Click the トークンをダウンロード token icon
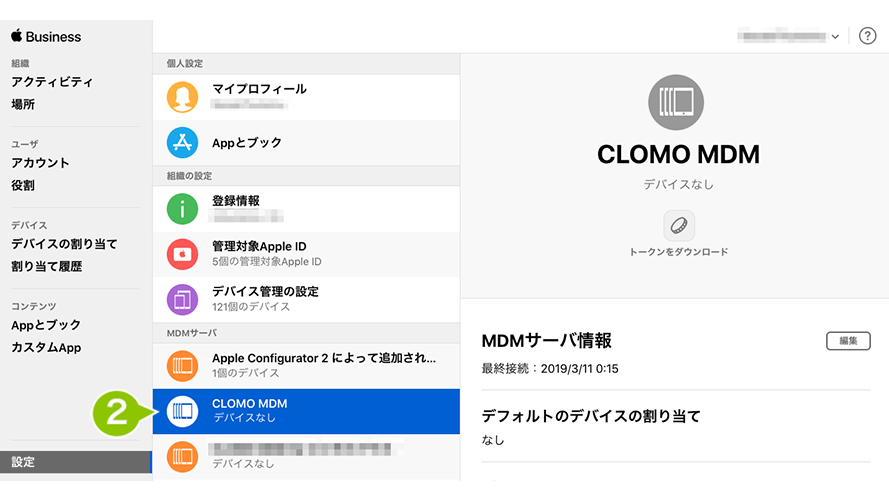Screen dimensions: 889x500 pos(679,226)
